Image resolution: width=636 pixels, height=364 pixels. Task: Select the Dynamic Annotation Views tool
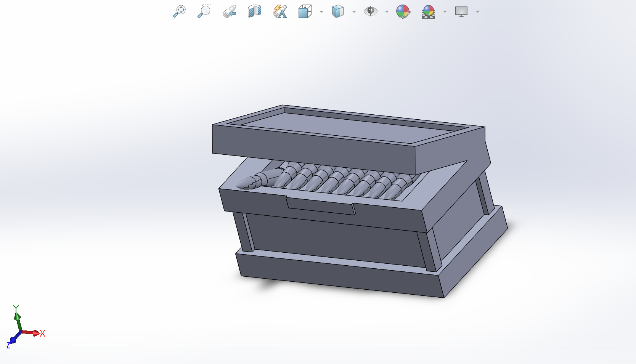pyautogui.click(x=279, y=11)
